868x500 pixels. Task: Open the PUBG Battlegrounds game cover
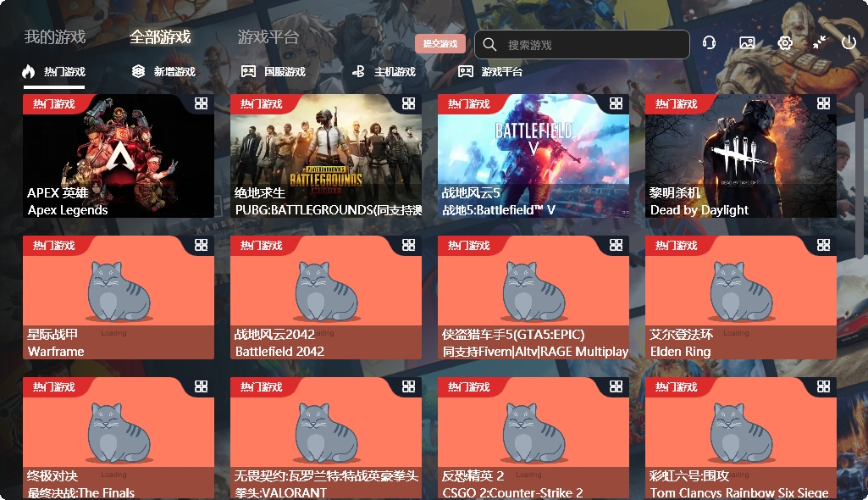[x=326, y=156]
